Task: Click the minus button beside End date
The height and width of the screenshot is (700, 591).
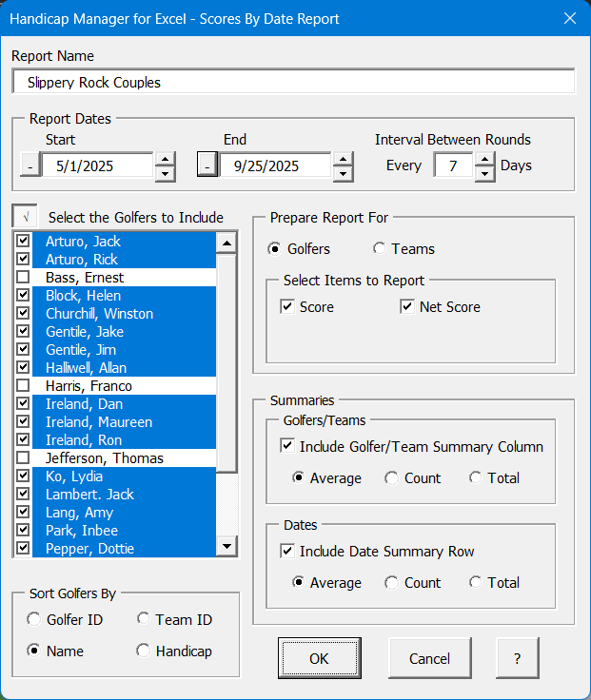Action: pos(207,166)
